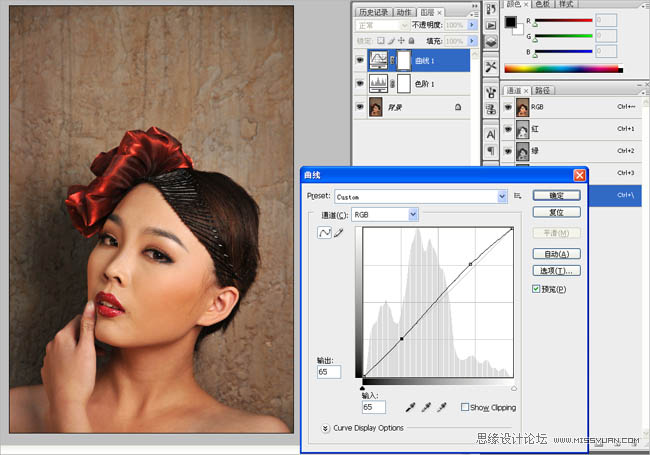Viewport: 650px width, 455px height.
Task: Pick the gray point eyedropper
Action: coord(425,407)
